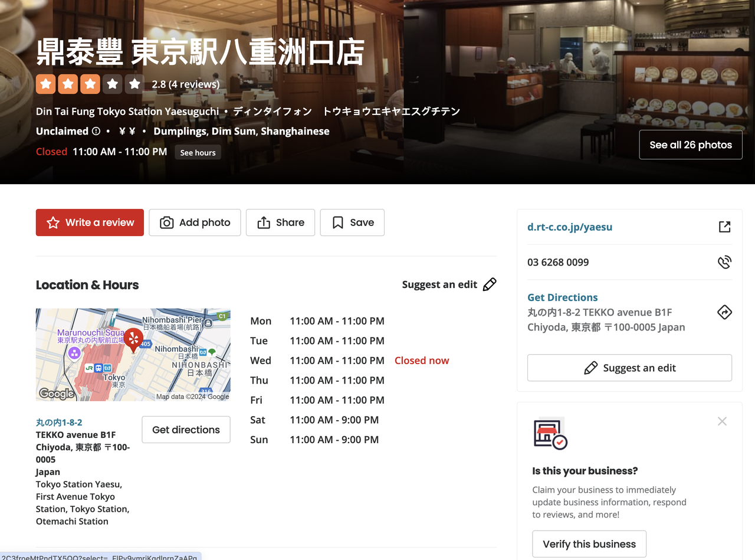Click the second rating star
The width and height of the screenshot is (755, 560).
(68, 84)
